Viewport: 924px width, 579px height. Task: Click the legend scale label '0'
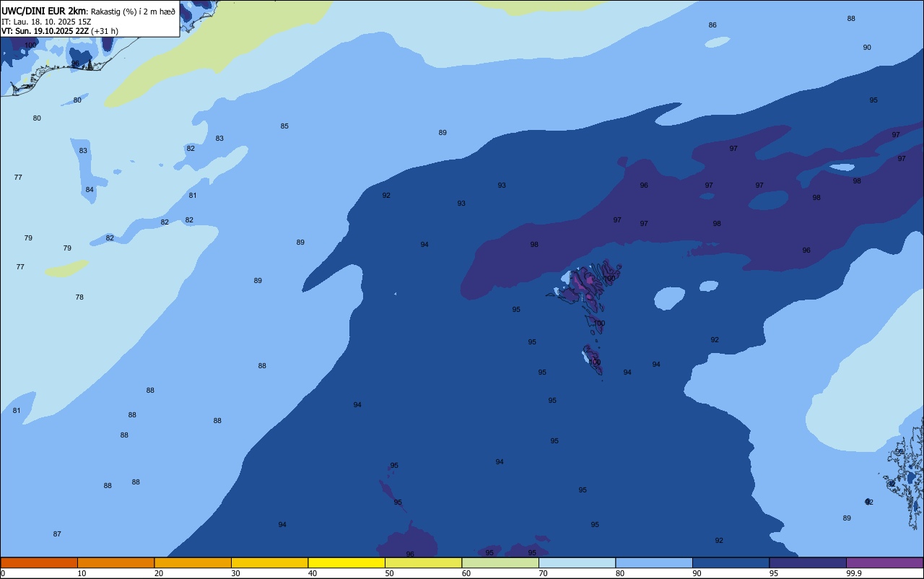point(3,573)
